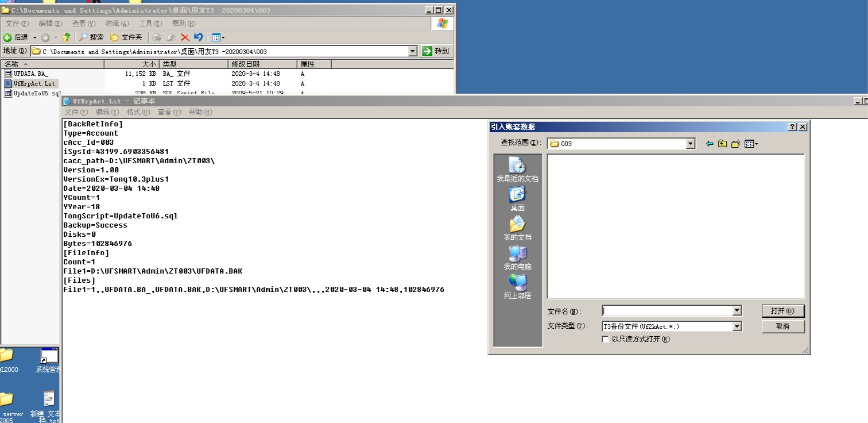The height and width of the screenshot is (423, 868).
Task: Open the Notepad 帮助(H) menu
Action: (200, 112)
